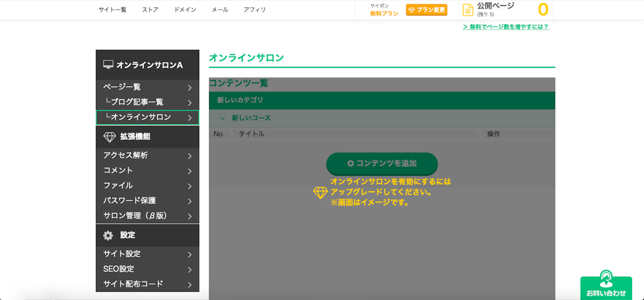Open アクセス解析 via its arrow
Screen dimensions: 644x300
[x=190, y=156]
